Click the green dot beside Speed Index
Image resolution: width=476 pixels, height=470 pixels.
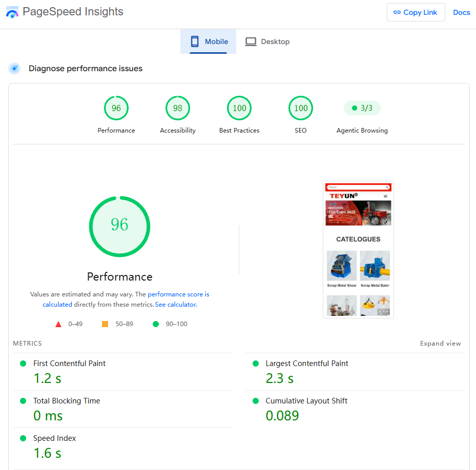tap(23, 438)
